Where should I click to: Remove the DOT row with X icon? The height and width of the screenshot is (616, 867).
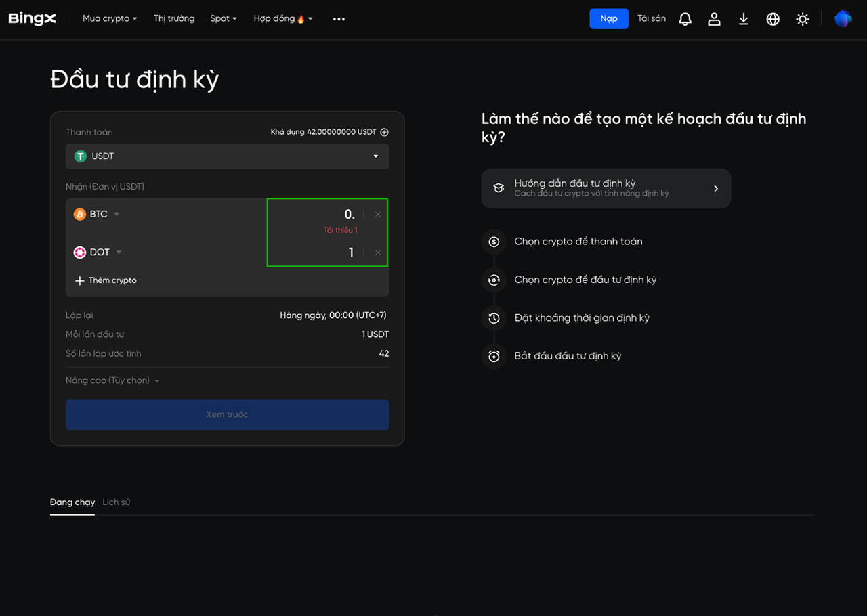coord(378,252)
